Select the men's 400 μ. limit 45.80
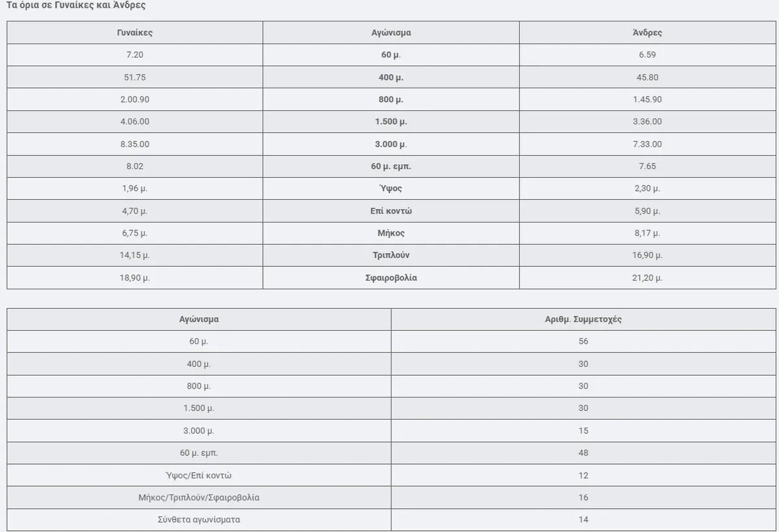Image resolution: width=779 pixels, height=532 pixels. pos(647,77)
